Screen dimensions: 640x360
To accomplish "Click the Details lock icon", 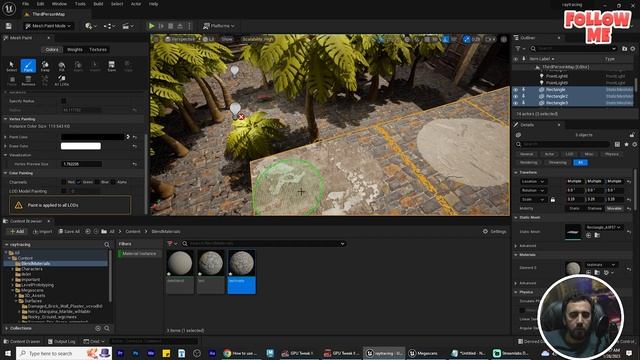I will coord(632,135).
